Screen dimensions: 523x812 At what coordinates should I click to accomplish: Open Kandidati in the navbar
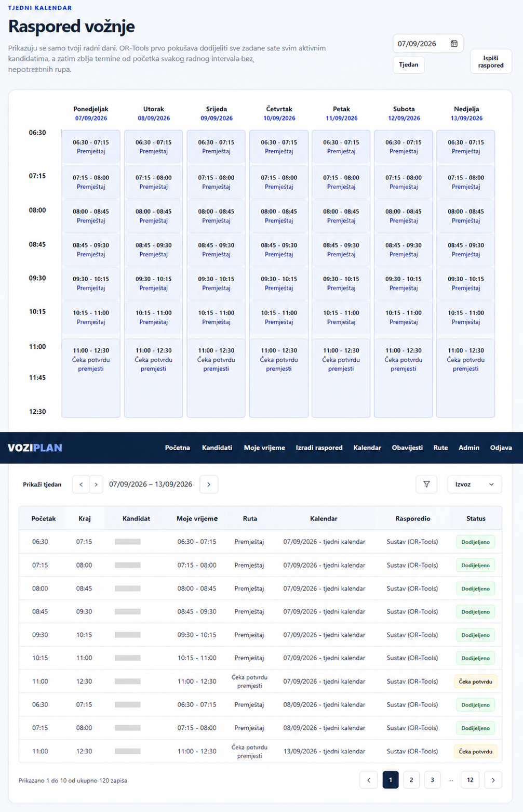217,448
